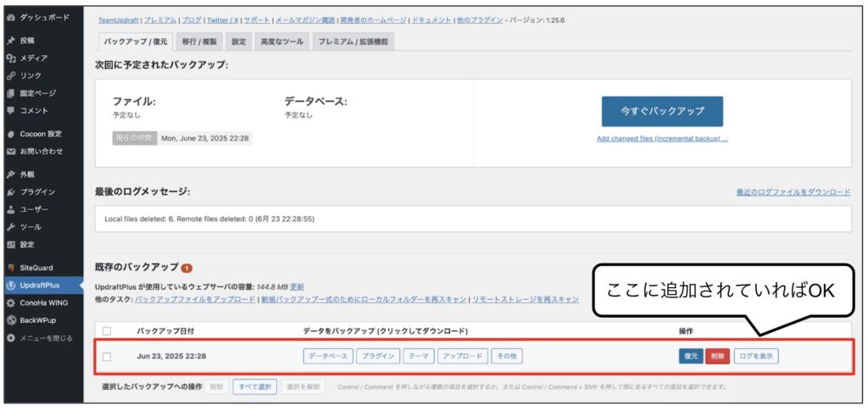Click the Dashboard icon in sidebar
Screen dimensions: 868x410
click(x=10, y=17)
